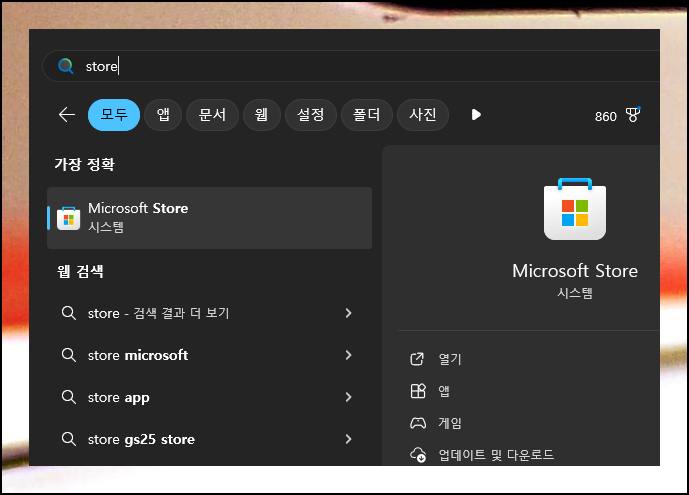This screenshot has width=689, height=495.
Task: Click search icon beside 'store microsoft'
Action: pos(69,355)
